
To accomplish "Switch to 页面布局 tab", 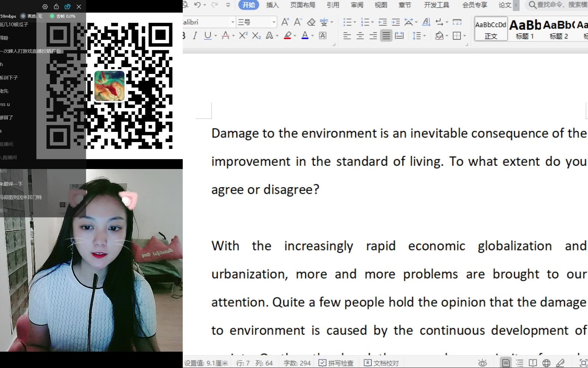I will click(x=303, y=5).
